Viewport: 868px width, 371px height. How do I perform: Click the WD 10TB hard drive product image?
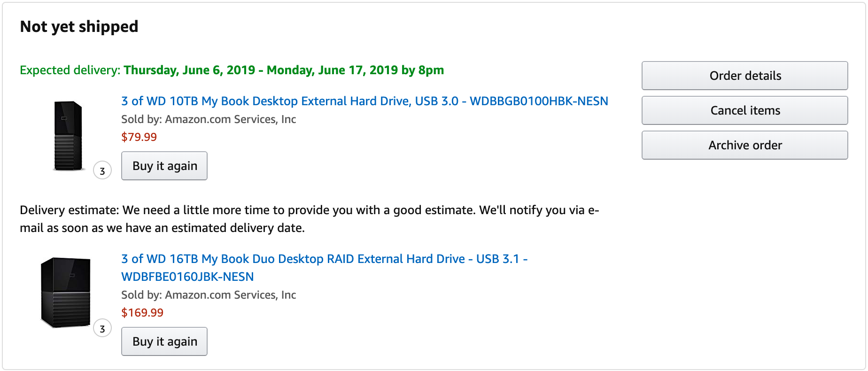(x=68, y=136)
